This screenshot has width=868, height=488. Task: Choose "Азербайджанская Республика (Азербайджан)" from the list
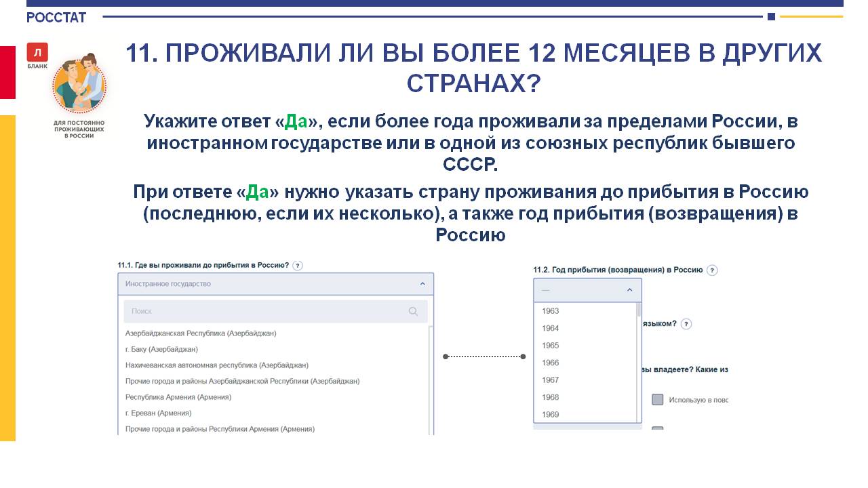[x=201, y=333]
